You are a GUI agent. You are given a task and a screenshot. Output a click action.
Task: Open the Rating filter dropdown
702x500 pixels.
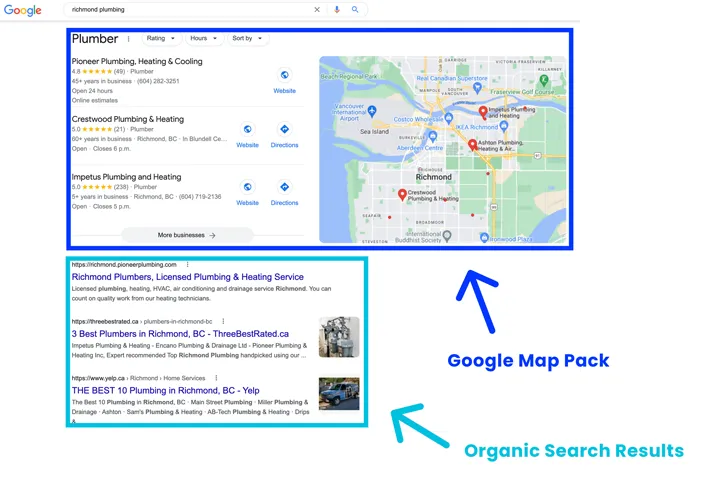(161, 38)
